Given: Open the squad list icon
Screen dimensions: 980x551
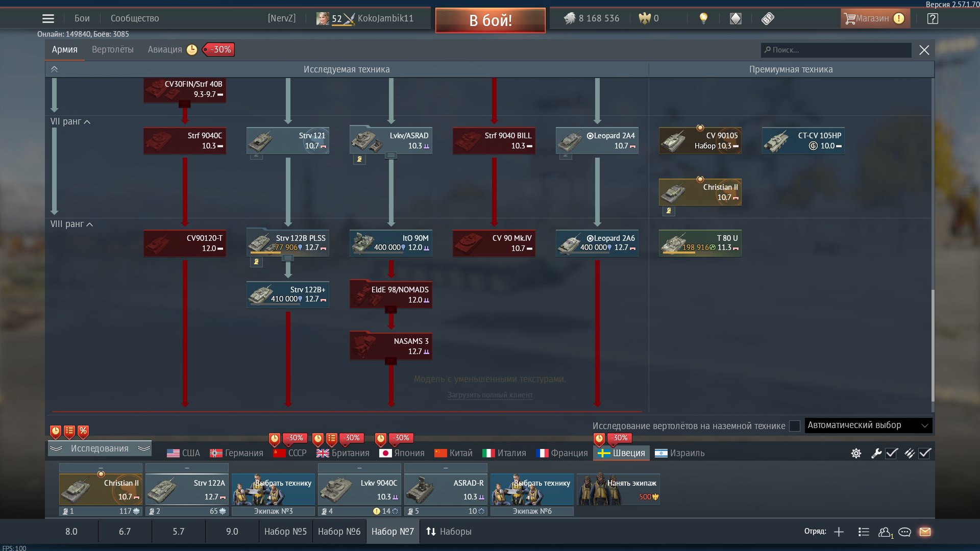Looking at the screenshot, I should [x=864, y=532].
